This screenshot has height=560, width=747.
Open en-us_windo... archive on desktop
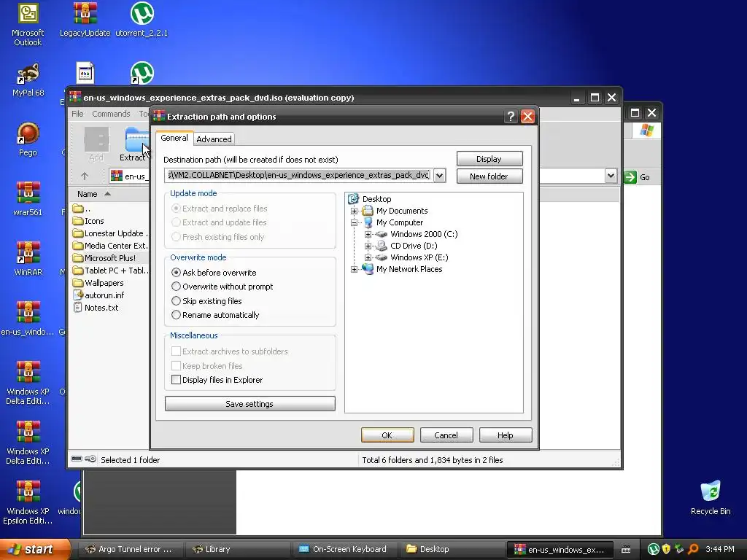point(28,318)
